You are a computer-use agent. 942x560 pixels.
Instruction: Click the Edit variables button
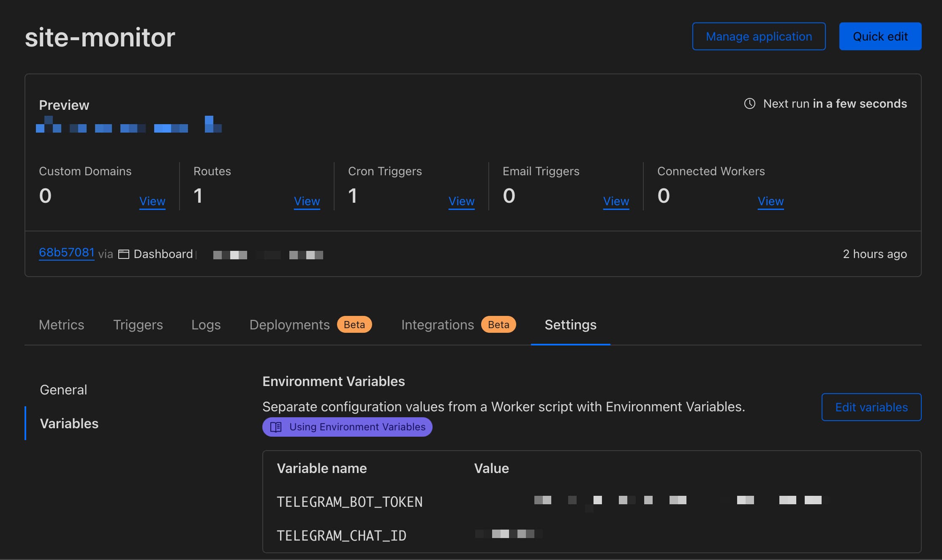(871, 407)
